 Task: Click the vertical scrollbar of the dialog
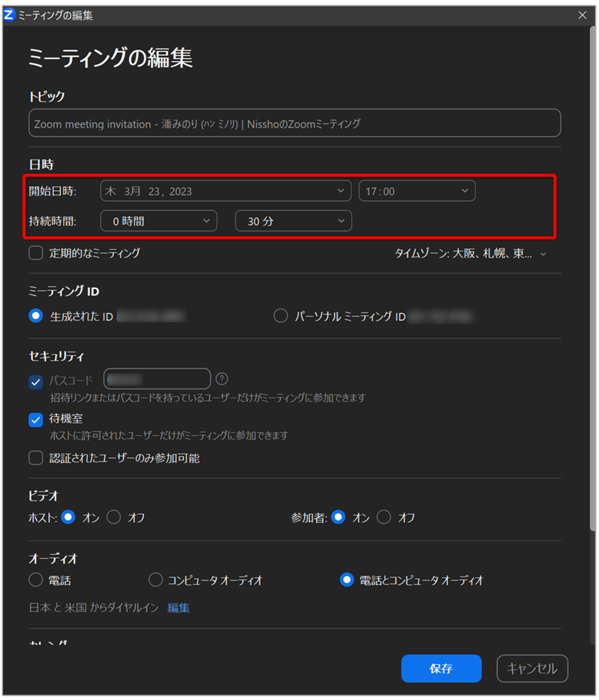(x=592, y=279)
